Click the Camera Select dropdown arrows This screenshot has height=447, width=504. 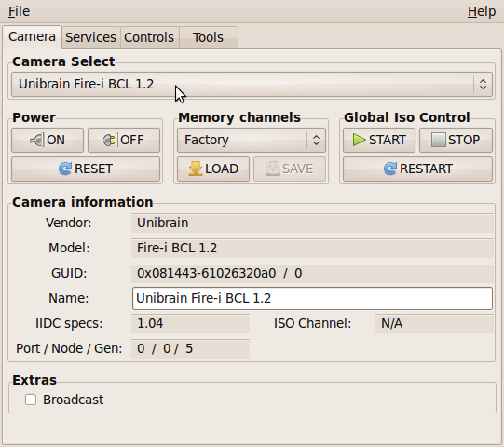click(483, 84)
